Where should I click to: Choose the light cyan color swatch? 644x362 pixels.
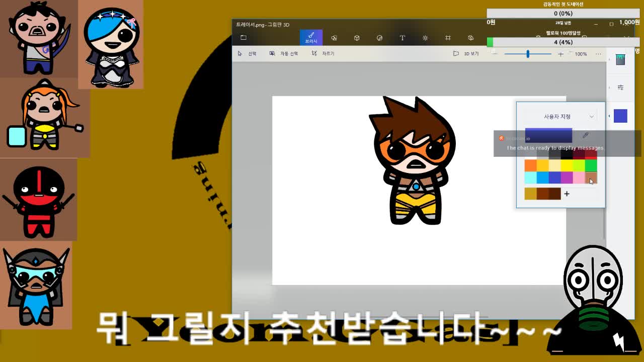531,177
